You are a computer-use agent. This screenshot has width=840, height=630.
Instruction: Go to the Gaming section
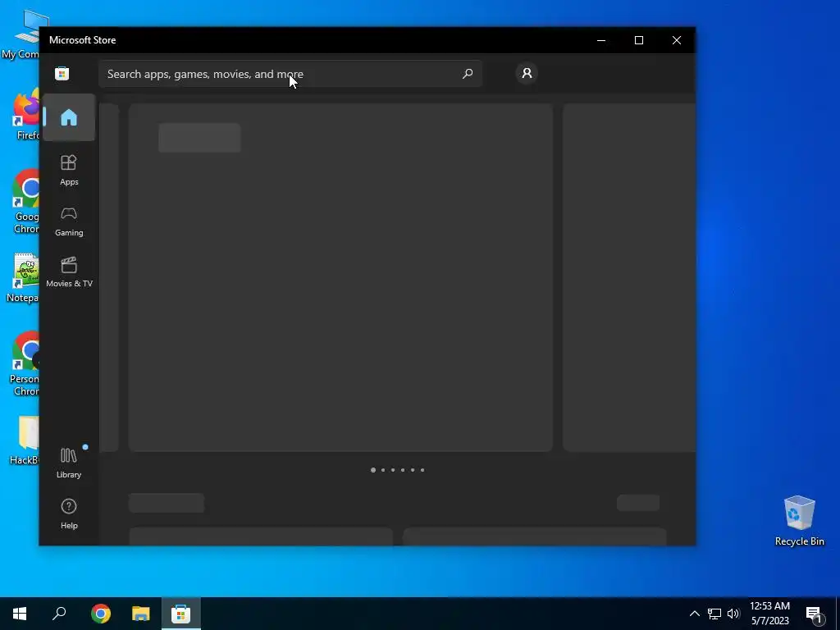(69, 221)
